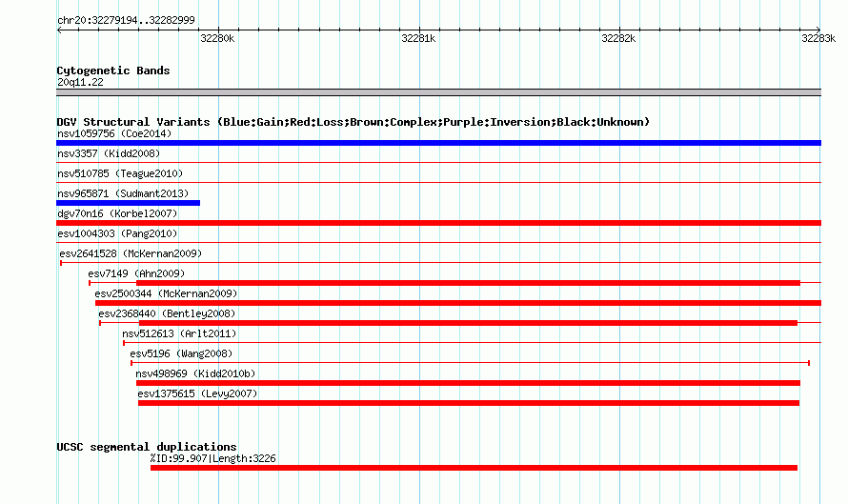Click the thick red nsv498969 loss bar
This screenshot has height=504, width=848.
click(469, 383)
